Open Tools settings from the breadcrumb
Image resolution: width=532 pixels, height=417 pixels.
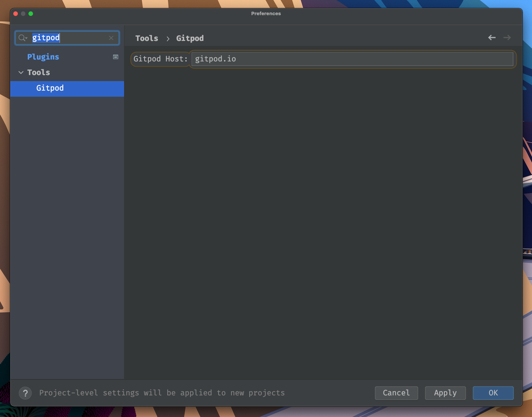(146, 38)
